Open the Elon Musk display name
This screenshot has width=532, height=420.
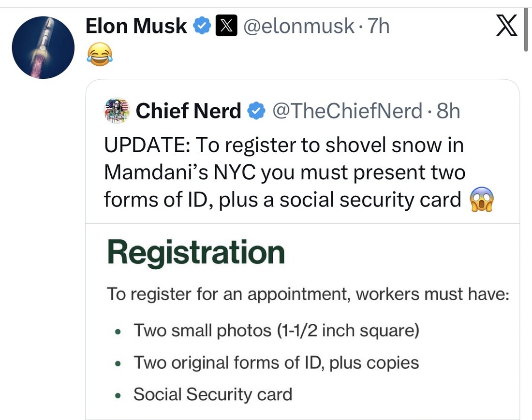pos(136,26)
